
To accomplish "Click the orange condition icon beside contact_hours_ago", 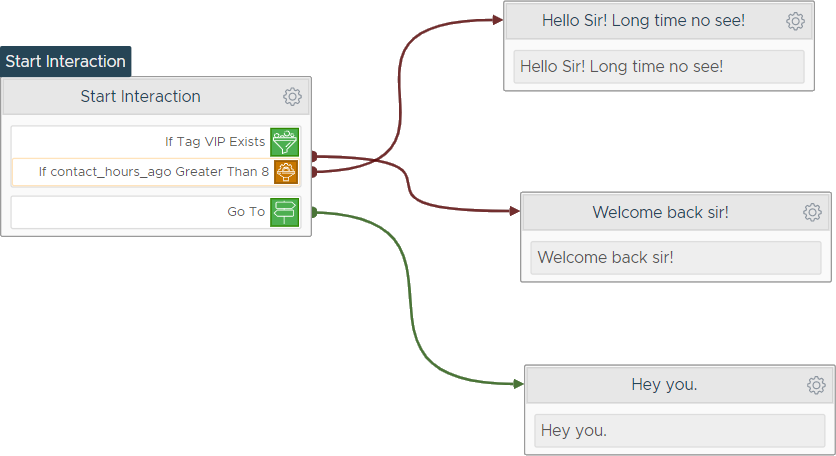I will click(x=286, y=172).
